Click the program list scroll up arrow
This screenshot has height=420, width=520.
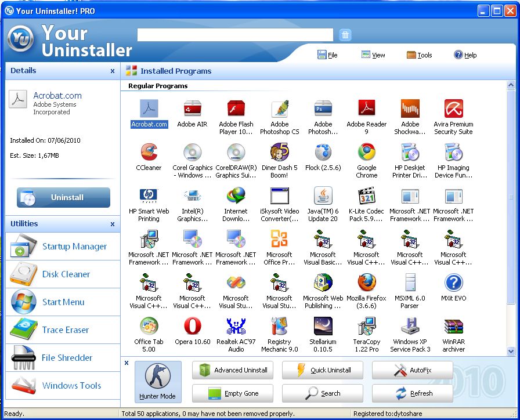(x=511, y=85)
